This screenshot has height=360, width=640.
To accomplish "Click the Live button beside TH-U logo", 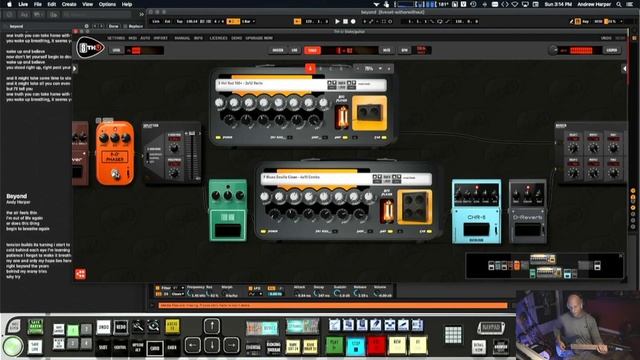I will click(x=117, y=50).
